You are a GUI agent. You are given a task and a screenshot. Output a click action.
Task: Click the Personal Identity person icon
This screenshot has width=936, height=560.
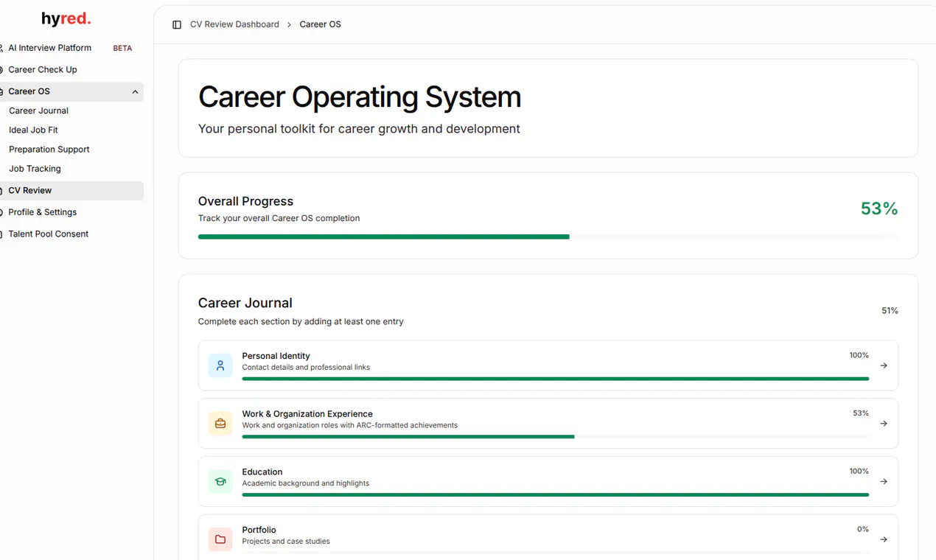coord(220,365)
